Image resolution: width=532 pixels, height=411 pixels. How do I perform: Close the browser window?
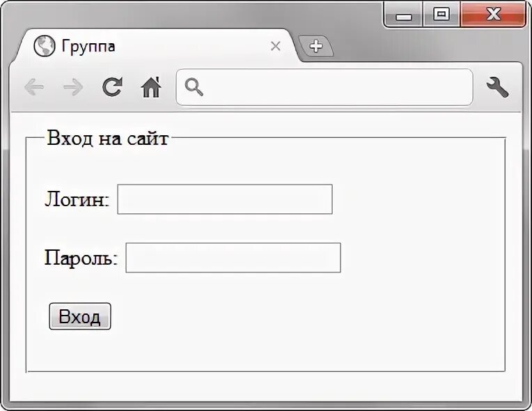pyautogui.click(x=493, y=15)
